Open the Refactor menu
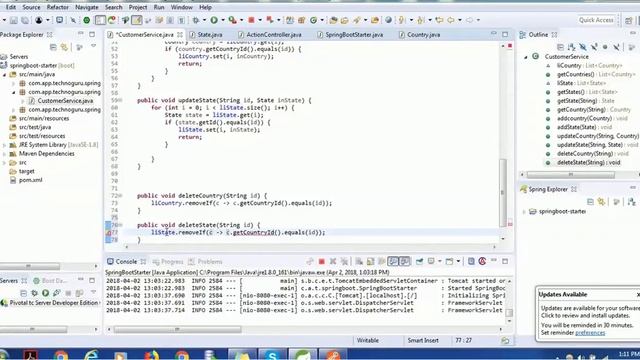The width and height of the screenshot is (640, 360). click(58, 7)
